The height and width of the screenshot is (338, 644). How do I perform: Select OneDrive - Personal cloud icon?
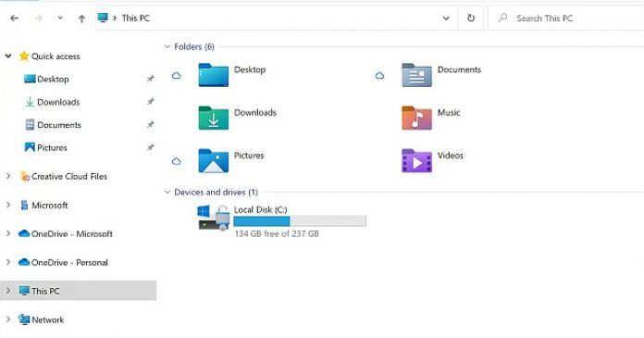[24, 262]
